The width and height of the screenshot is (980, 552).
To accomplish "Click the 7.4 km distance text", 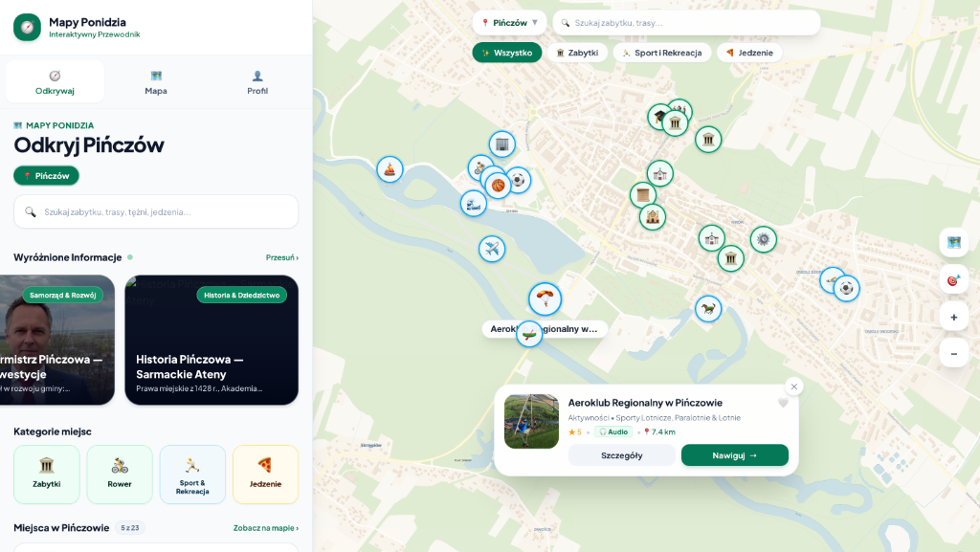I will [663, 432].
